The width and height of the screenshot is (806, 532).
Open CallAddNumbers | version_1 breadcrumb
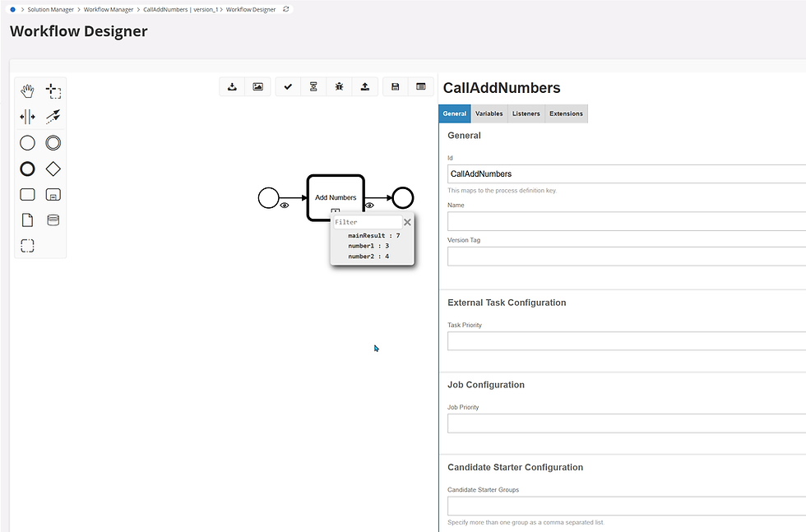point(180,9)
